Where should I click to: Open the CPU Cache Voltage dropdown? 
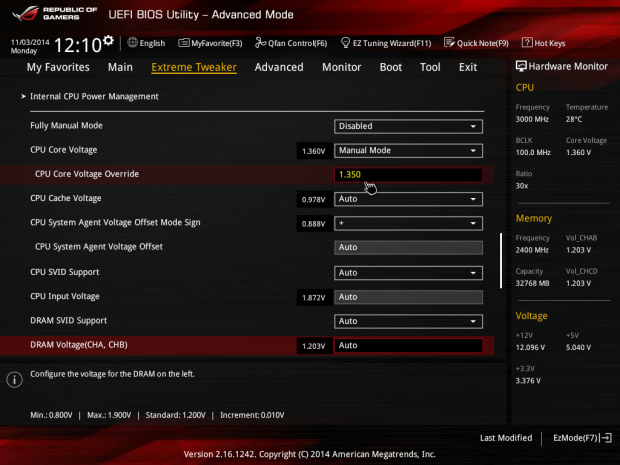point(407,199)
